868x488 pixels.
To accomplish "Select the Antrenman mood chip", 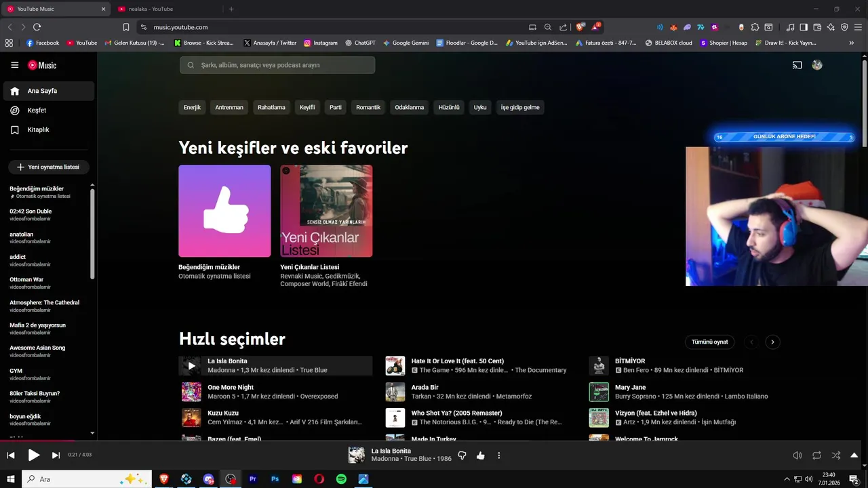I will [229, 107].
